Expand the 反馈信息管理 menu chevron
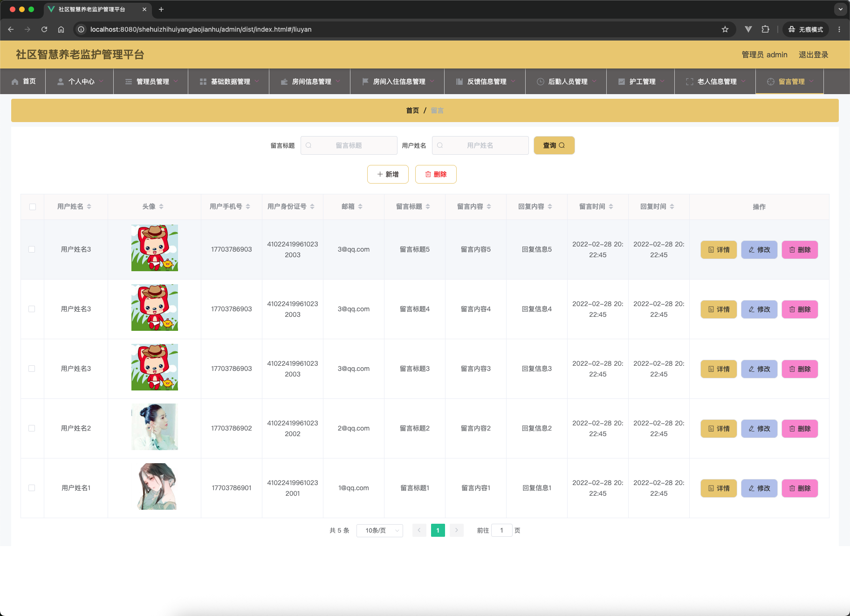The width and height of the screenshot is (850, 616). click(513, 81)
